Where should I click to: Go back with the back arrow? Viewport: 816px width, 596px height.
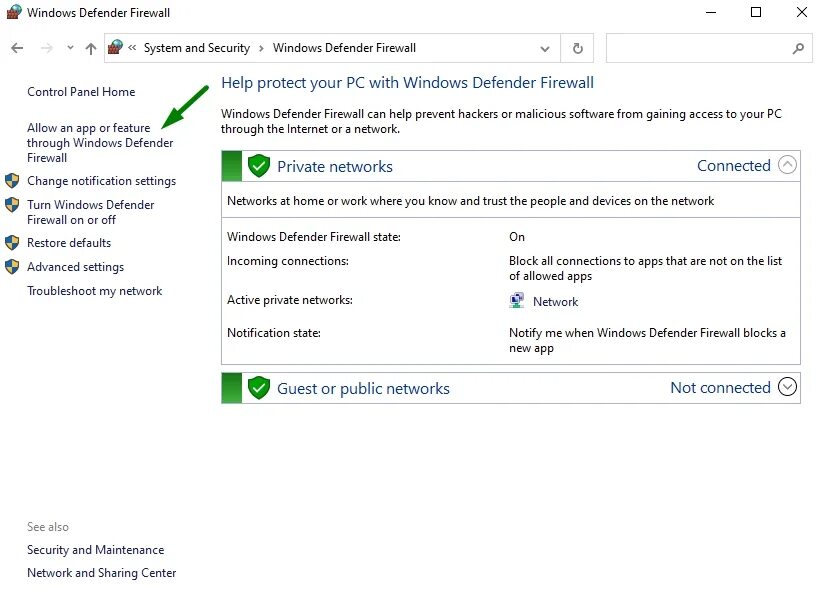pyautogui.click(x=17, y=48)
